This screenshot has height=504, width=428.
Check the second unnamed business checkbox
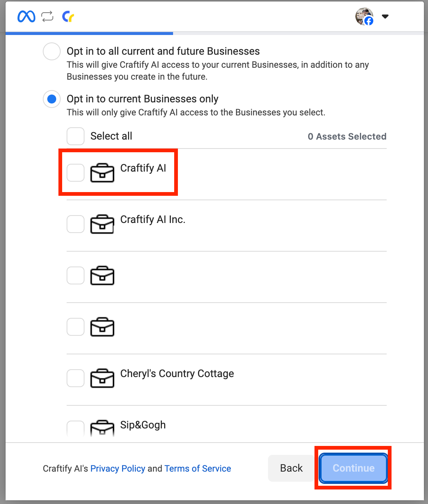[76, 327]
